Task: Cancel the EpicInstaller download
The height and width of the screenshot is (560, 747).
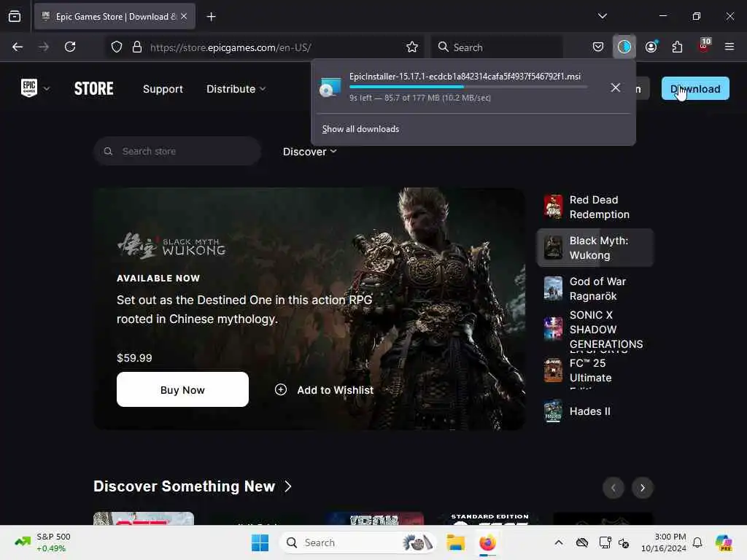Action: [615, 87]
